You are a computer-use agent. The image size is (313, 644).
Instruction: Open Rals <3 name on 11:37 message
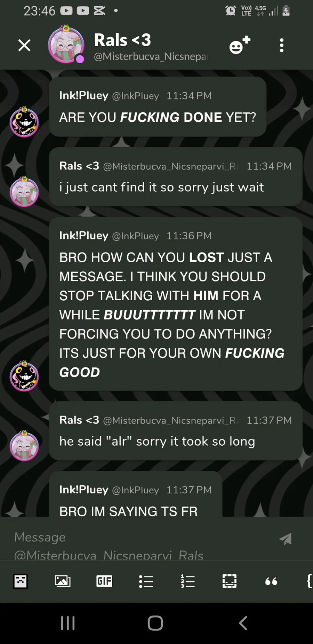tap(79, 420)
